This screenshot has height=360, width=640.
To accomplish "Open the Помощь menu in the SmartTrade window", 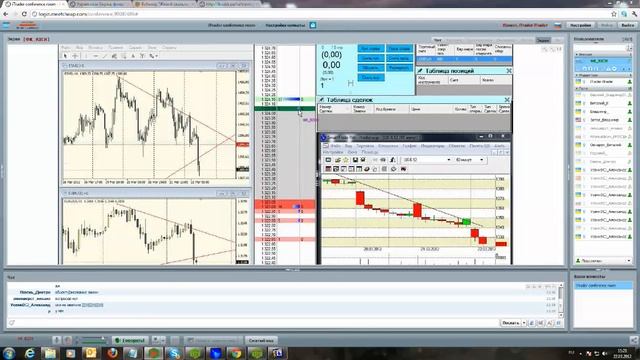I will [370, 152].
